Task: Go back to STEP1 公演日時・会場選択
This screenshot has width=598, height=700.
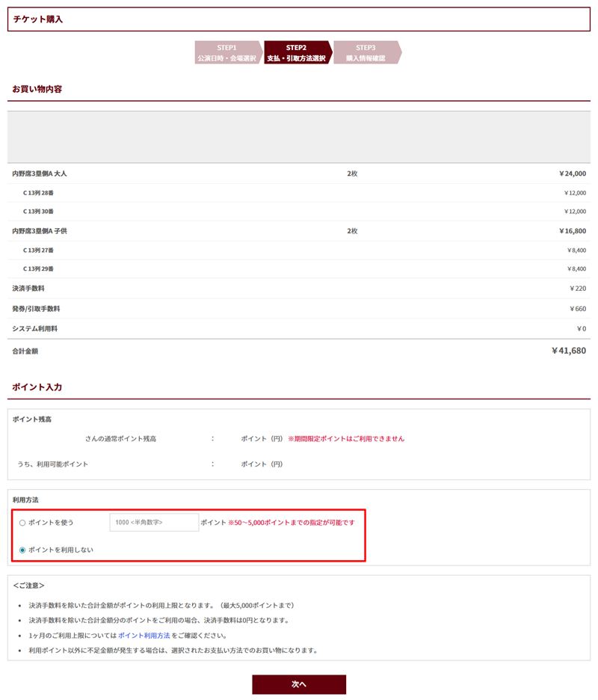Action: click(x=226, y=52)
